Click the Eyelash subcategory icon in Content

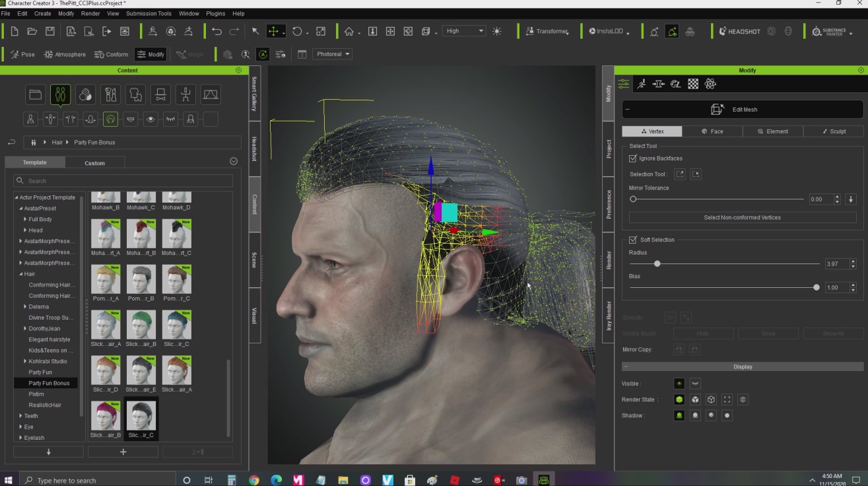pos(171,120)
